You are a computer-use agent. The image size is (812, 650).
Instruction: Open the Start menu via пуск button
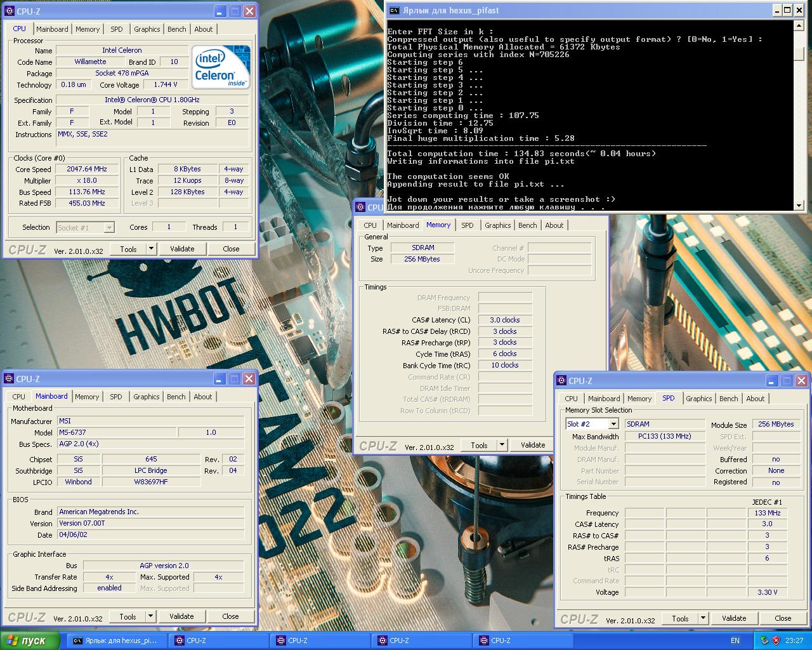click(x=30, y=640)
